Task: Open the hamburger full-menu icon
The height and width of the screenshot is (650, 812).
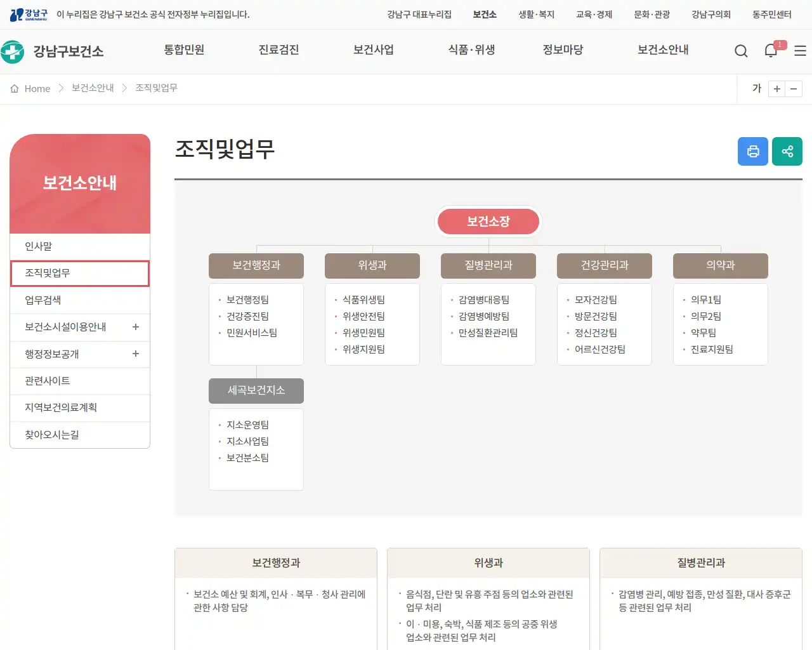Action: pos(800,51)
